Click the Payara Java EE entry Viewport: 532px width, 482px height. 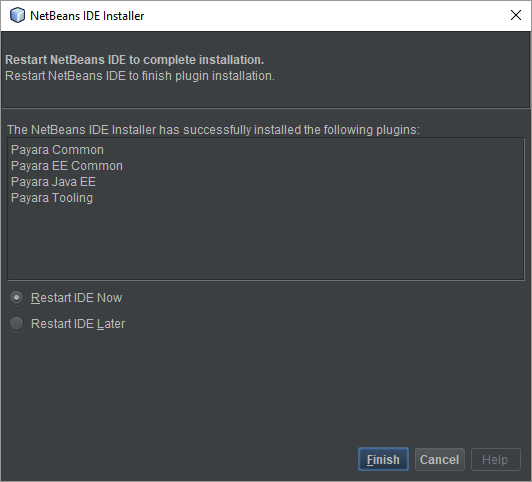click(53, 182)
